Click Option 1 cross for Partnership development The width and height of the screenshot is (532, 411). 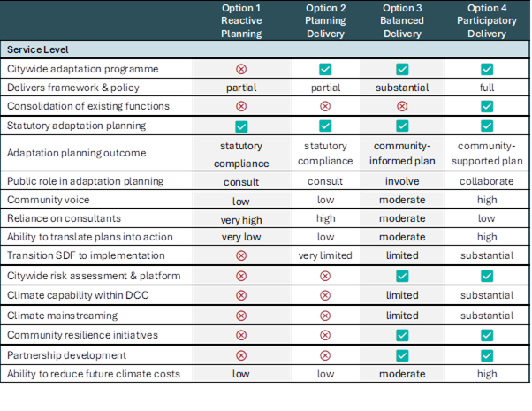click(x=241, y=355)
